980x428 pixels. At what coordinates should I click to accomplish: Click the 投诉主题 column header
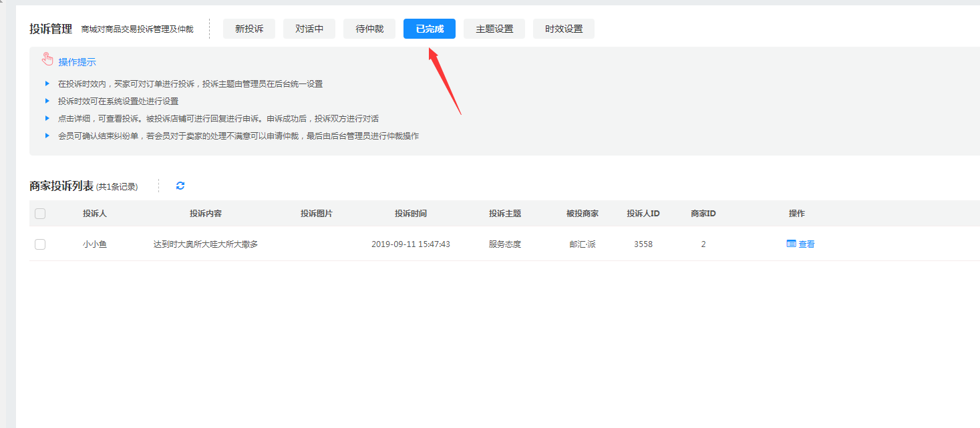(x=505, y=214)
